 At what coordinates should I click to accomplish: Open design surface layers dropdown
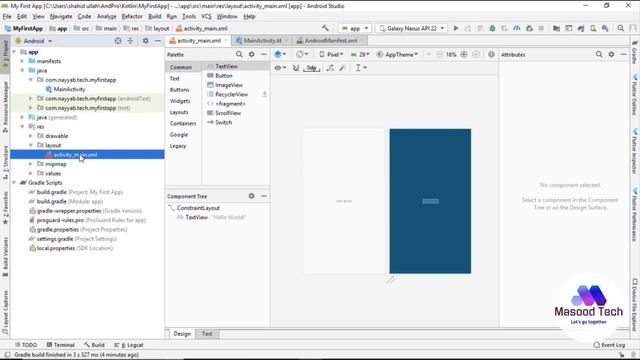click(x=280, y=54)
